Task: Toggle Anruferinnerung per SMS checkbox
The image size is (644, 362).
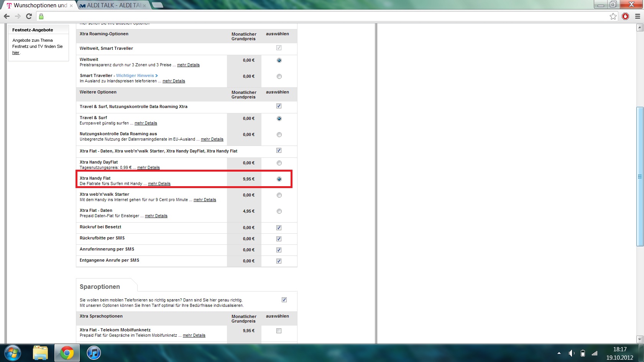Action: click(279, 250)
